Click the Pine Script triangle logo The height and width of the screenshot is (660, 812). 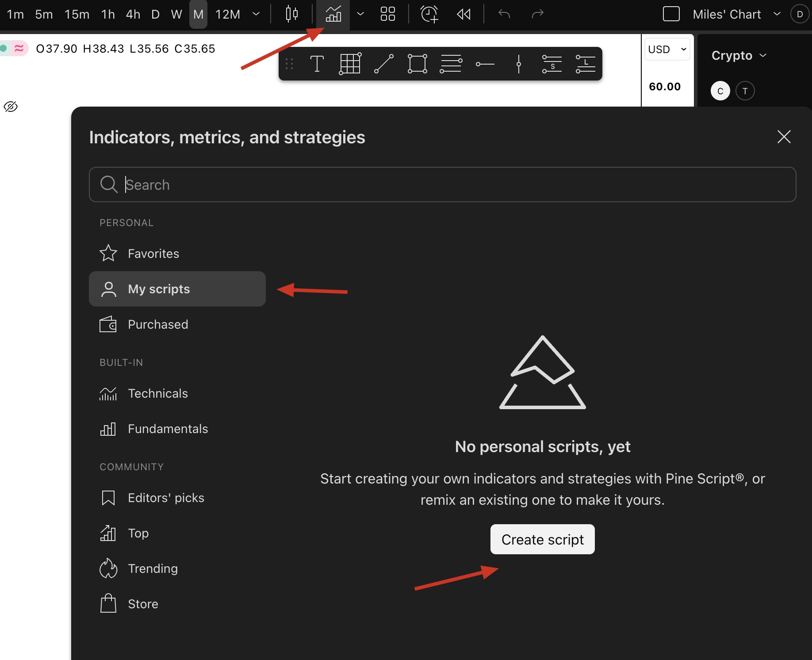click(543, 372)
